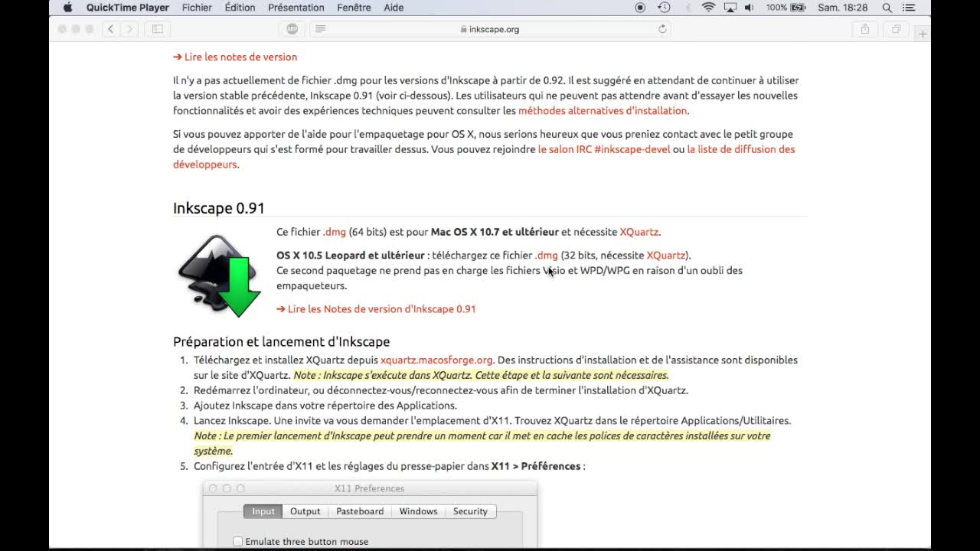
Task: Add a new tab with plus button
Action: pos(923,34)
